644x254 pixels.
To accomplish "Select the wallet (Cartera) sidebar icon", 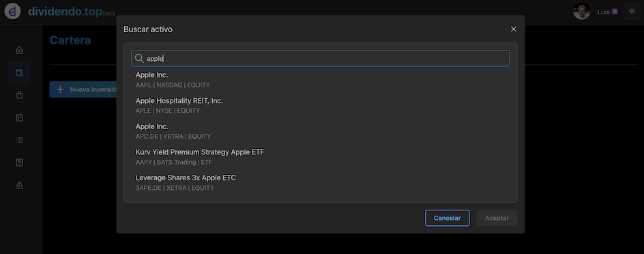I will coord(19,73).
